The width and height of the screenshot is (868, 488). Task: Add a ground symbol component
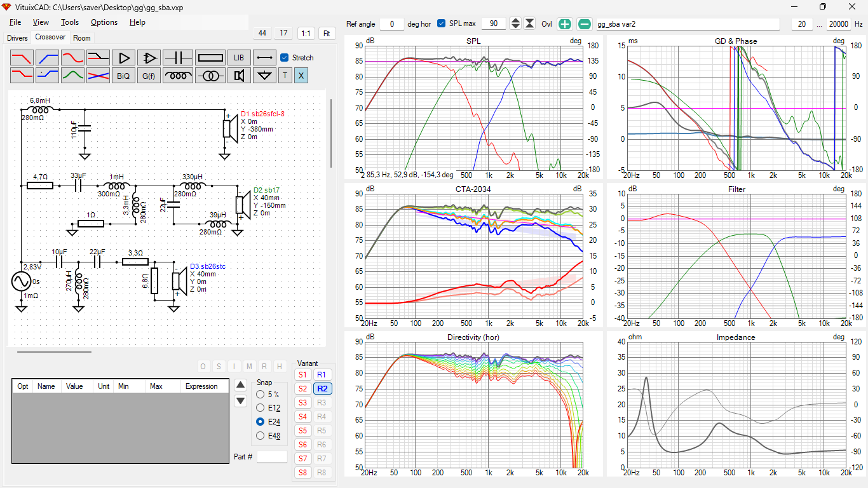264,76
